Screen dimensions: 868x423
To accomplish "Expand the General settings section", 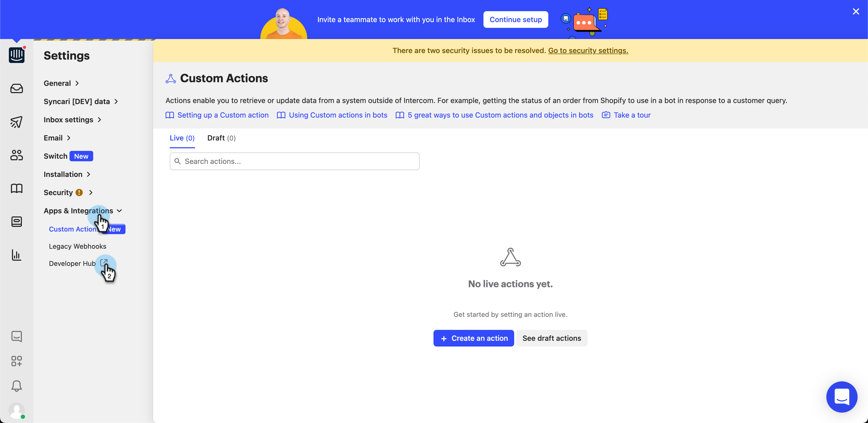I will (61, 83).
